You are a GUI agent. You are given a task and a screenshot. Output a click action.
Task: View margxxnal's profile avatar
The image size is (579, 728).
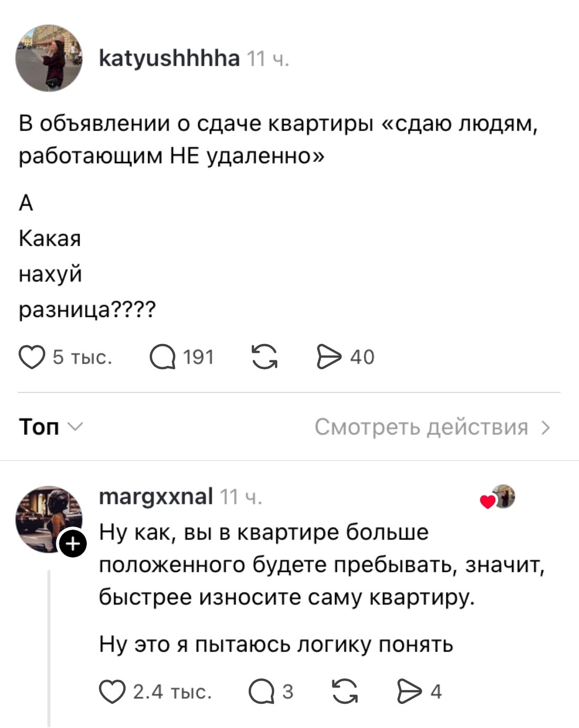49,520
